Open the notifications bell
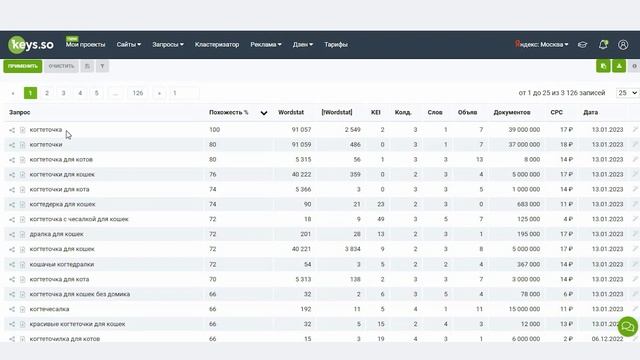 [603, 44]
